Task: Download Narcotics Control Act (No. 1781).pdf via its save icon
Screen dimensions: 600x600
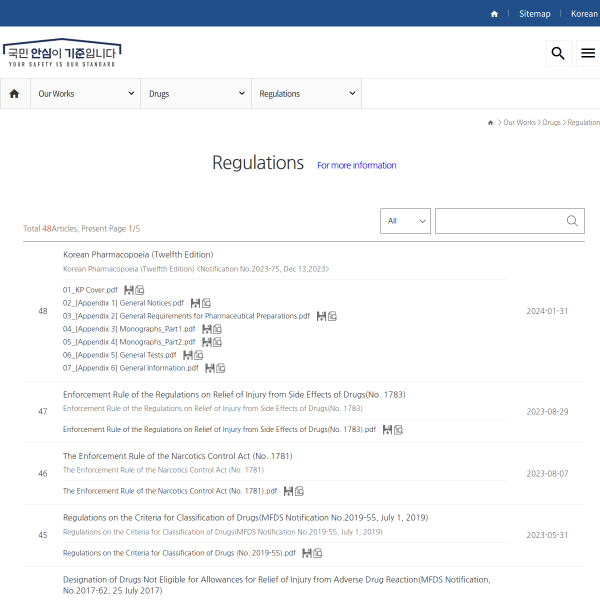Action: point(288,491)
